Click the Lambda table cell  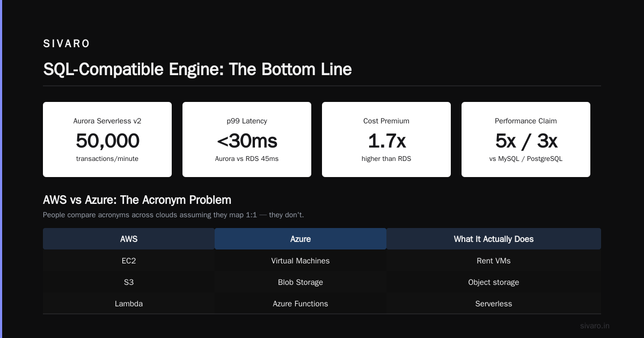point(129,304)
